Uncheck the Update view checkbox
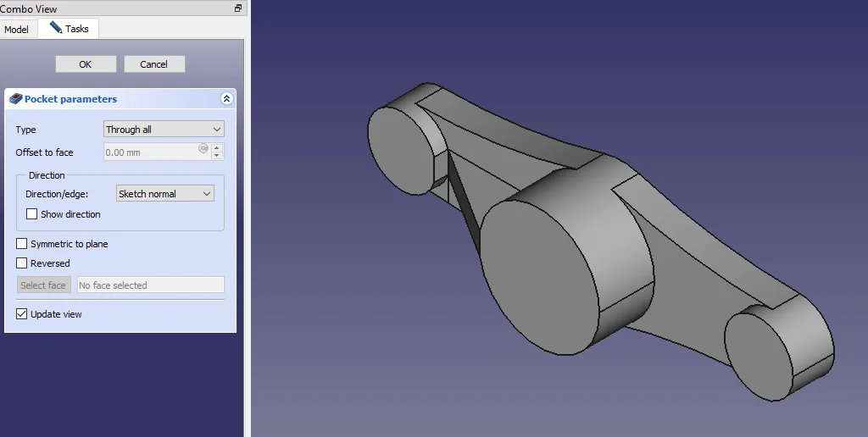This screenshot has height=437, width=868. click(21, 313)
